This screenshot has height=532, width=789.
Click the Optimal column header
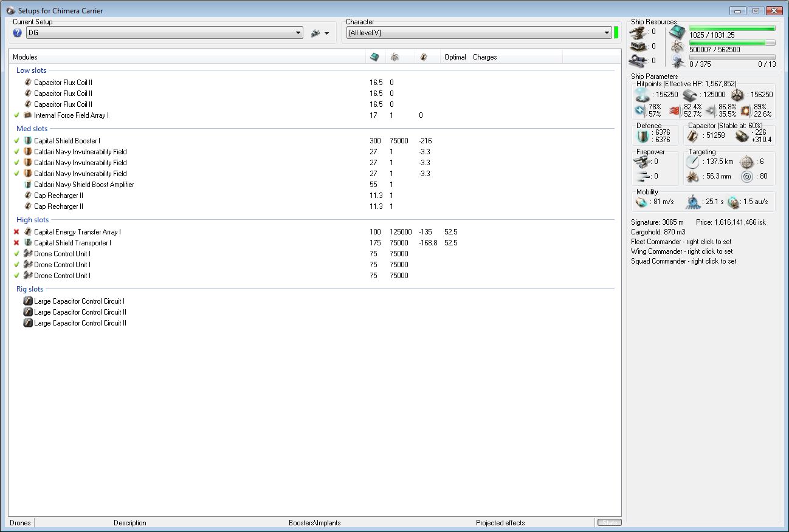455,57
